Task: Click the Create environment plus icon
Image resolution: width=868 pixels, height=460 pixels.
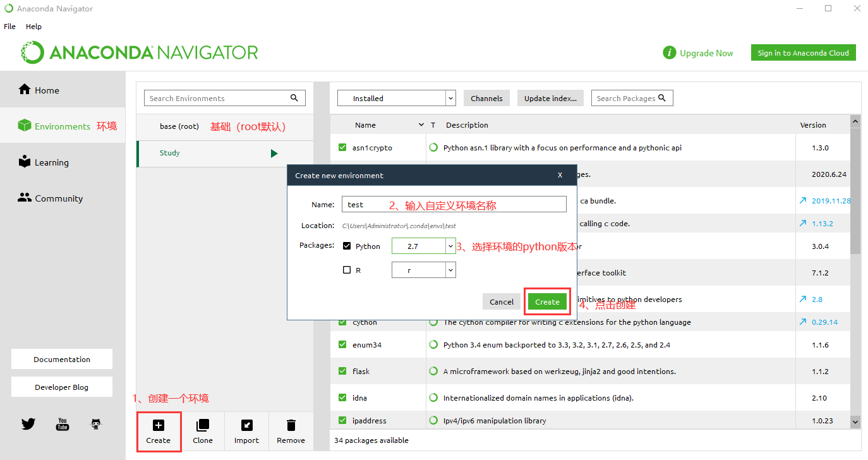Action: click(159, 425)
